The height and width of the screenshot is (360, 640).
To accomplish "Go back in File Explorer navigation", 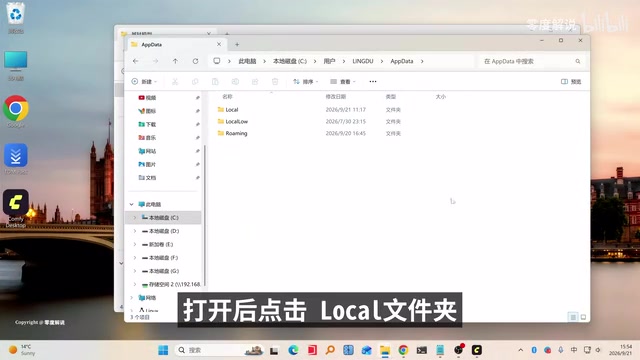I will pyautogui.click(x=136, y=61).
